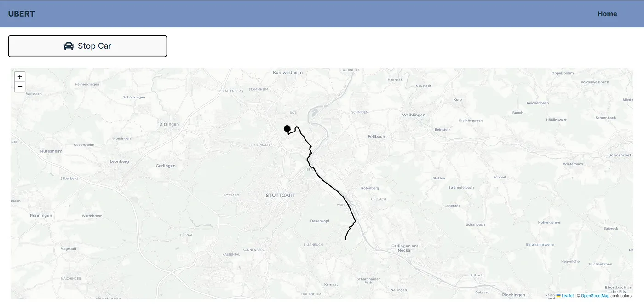
Task: Click the Plochingen label on map
Action: pyautogui.click(x=513, y=295)
